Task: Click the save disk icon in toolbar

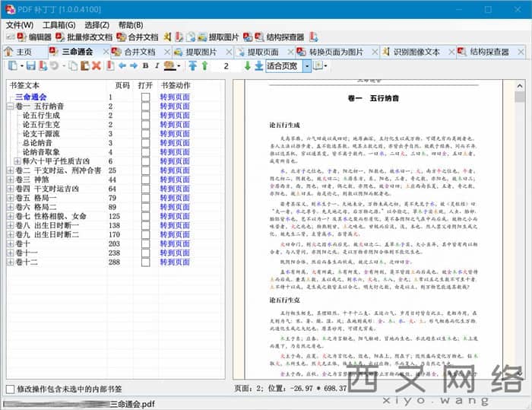Action: point(30,66)
